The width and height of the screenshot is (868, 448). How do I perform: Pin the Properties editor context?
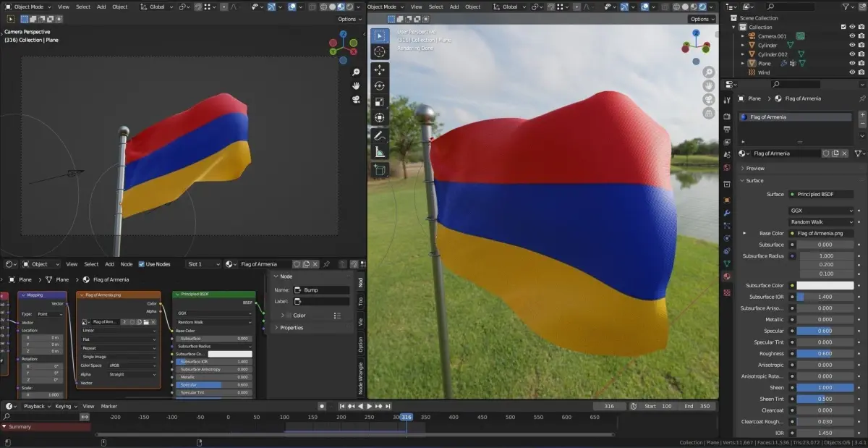(861, 98)
